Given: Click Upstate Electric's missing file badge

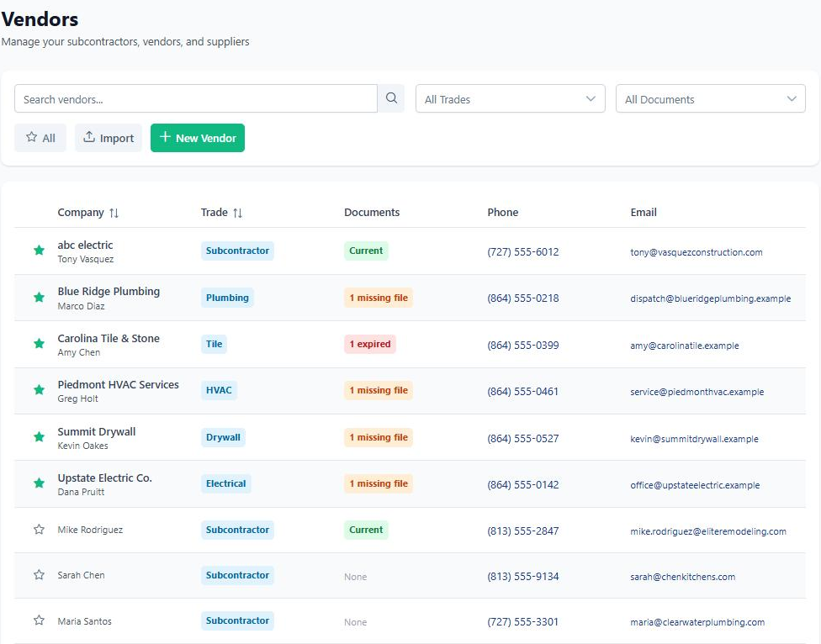Looking at the screenshot, I should coord(378,483).
